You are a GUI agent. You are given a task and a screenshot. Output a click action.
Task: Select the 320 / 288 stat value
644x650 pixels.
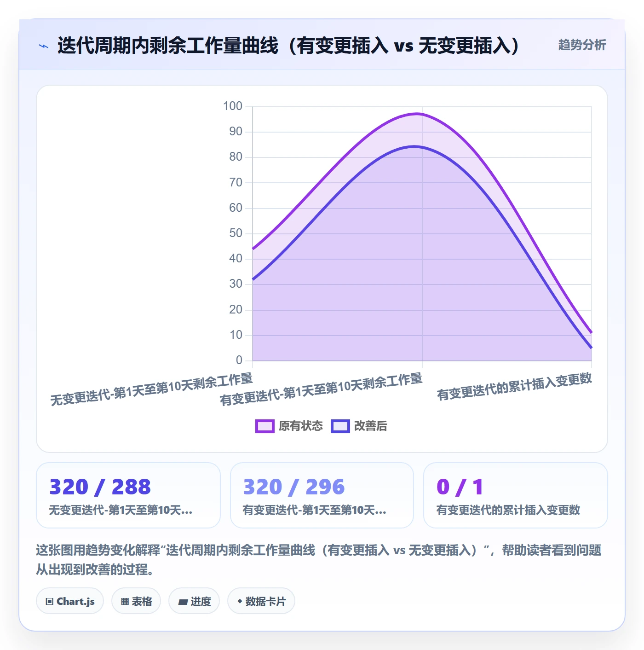(x=100, y=487)
